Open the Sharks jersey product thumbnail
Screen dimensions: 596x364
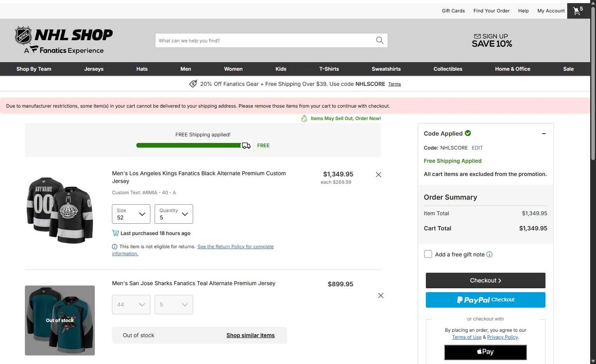coord(60,320)
